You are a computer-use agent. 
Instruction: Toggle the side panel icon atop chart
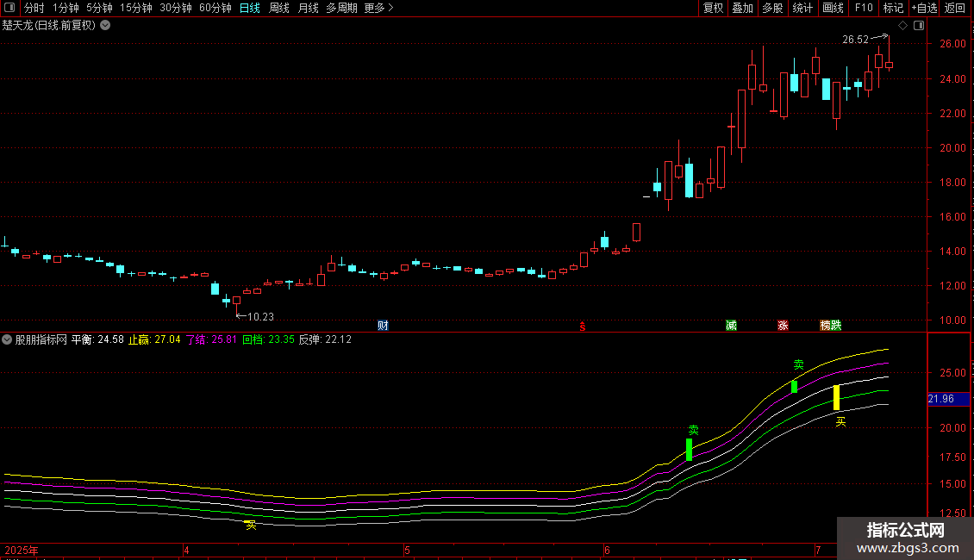click(919, 26)
